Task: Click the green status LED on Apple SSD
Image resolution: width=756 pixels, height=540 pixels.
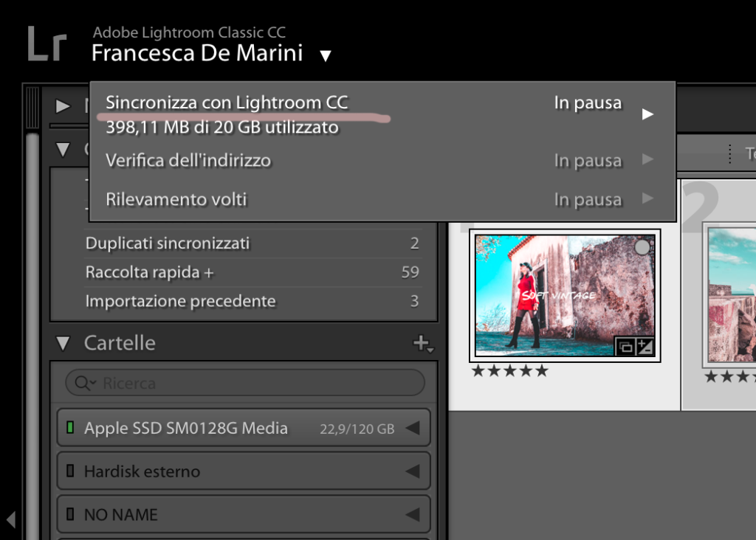Action: coord(71,428)
